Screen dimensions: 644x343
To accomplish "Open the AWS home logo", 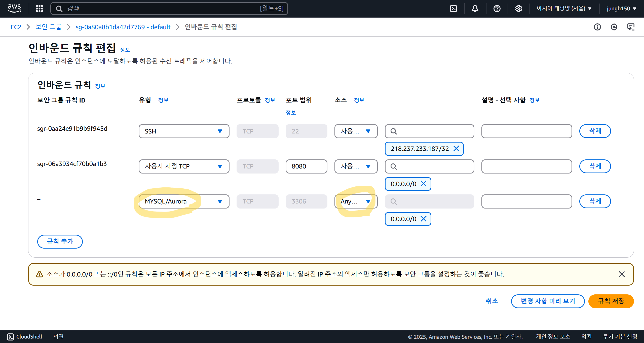I will (x=14, y=8).
